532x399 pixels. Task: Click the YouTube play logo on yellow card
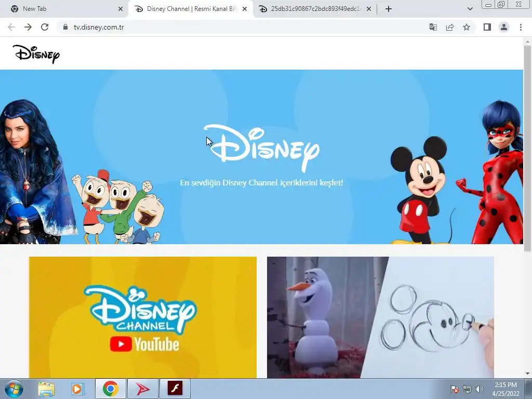tap(121, 344)
